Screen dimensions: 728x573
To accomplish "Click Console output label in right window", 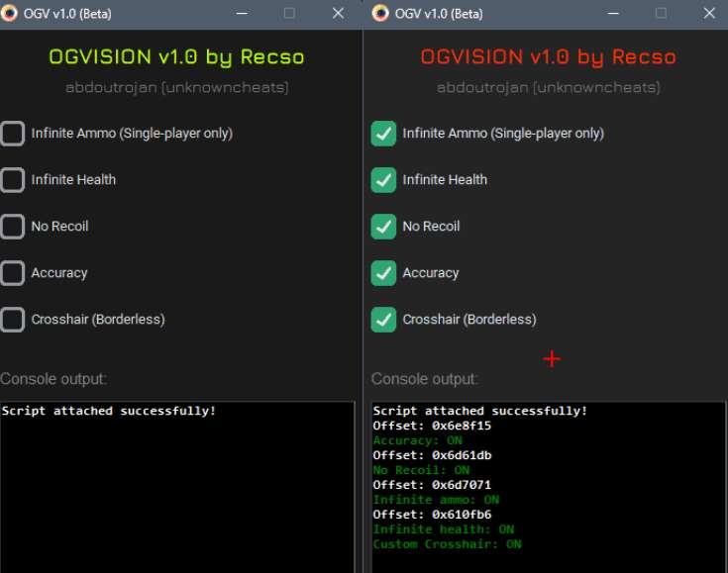I will tap(424, 379).
